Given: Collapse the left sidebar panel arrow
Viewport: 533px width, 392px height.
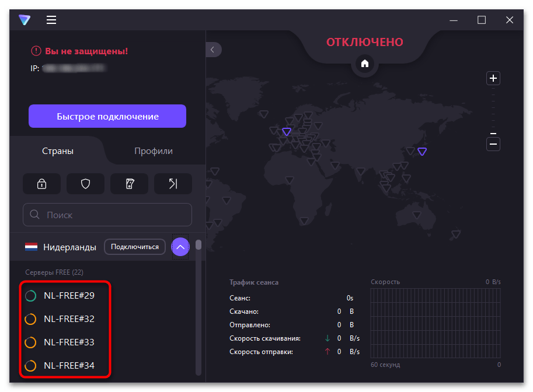Looking at the screenshot, I should pos(212,50).
